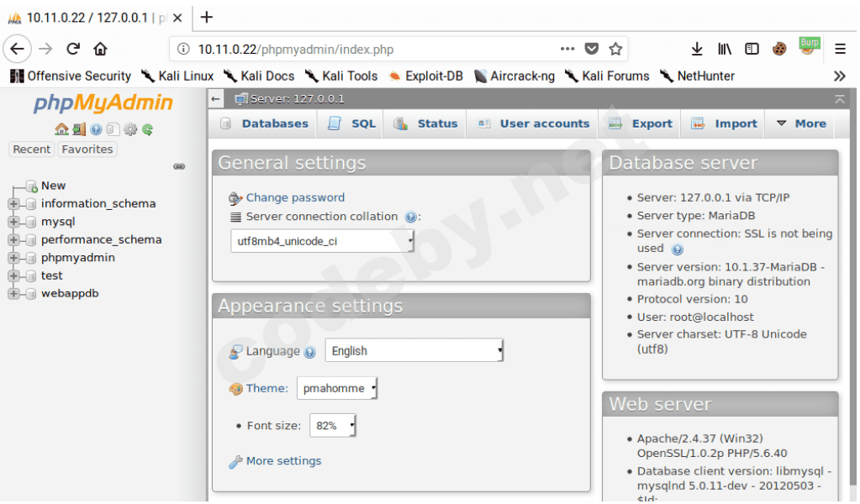
Task: Bookmark this page with the star
Action: [x=615, y=49]
